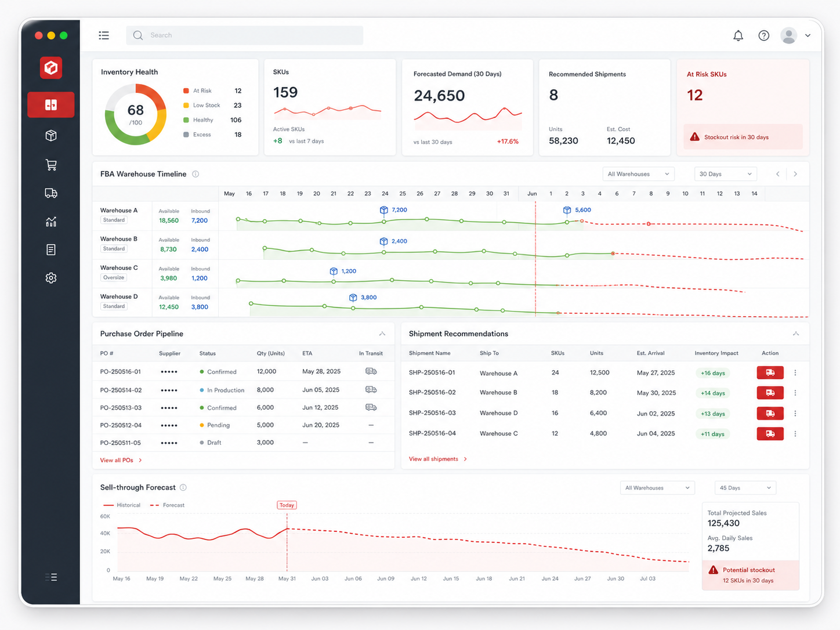Click the 1,200 box marker on Warehouse C
Image resolution: width=840 pixels, height=630 pixels.
(334, 271)
